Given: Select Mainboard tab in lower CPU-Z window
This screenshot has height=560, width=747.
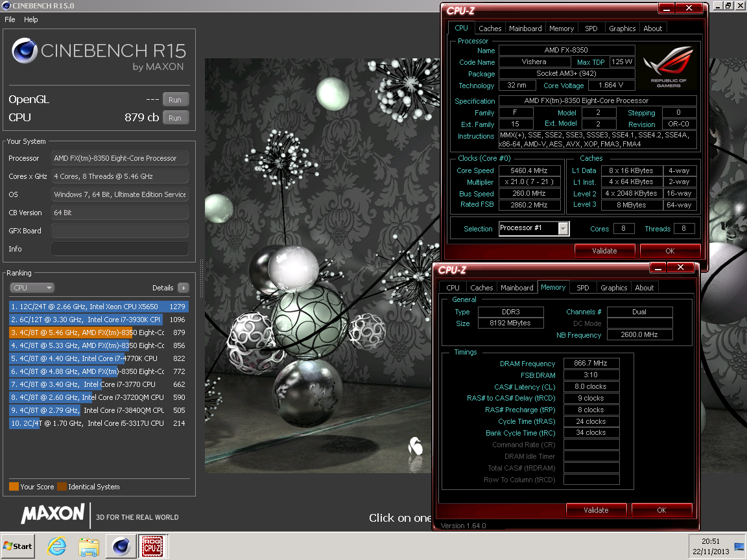Looking at the screenshot, I should pos(517,288).
